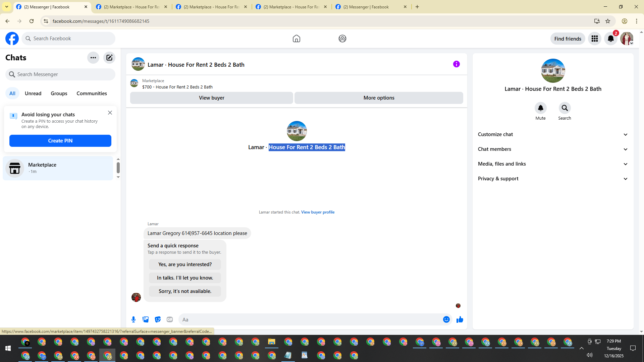This screenshot has width=644, height=362.
Task: Choose a sticker icon
Action: [158, 319]
